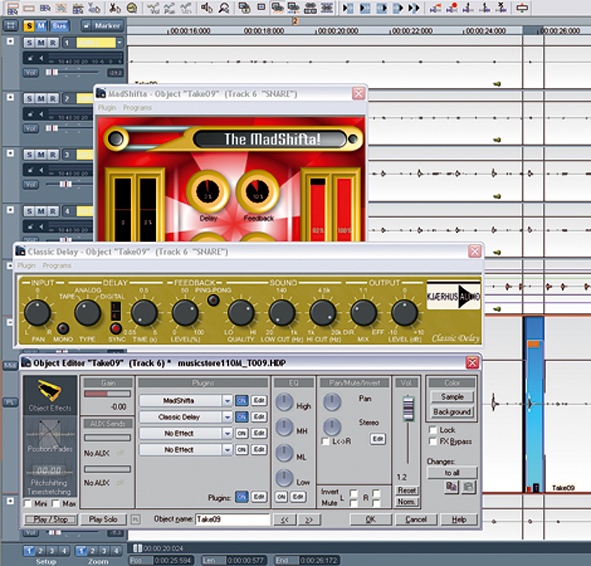Select Pitchshifting Timestretching tab
This screenshot has height=566, width=591.
(x=50, y=479)
